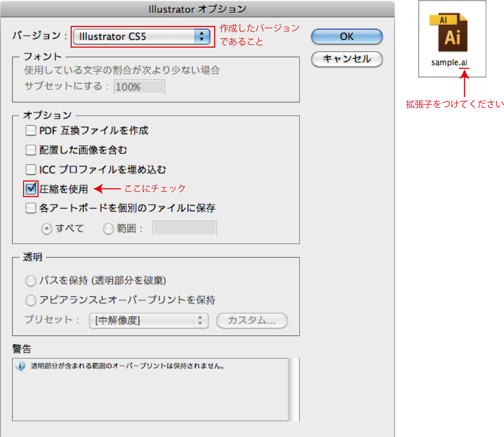
Task: Click the sample.ai file name label
Action: (x=449, y=63)
